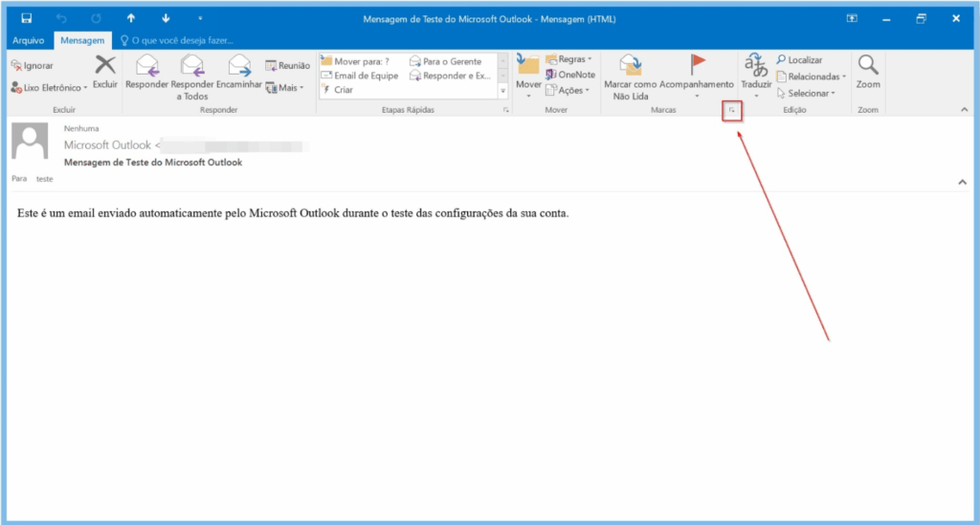Select the Mensagem ribbon tab
980x525 pixels.
tap(82, 40)
